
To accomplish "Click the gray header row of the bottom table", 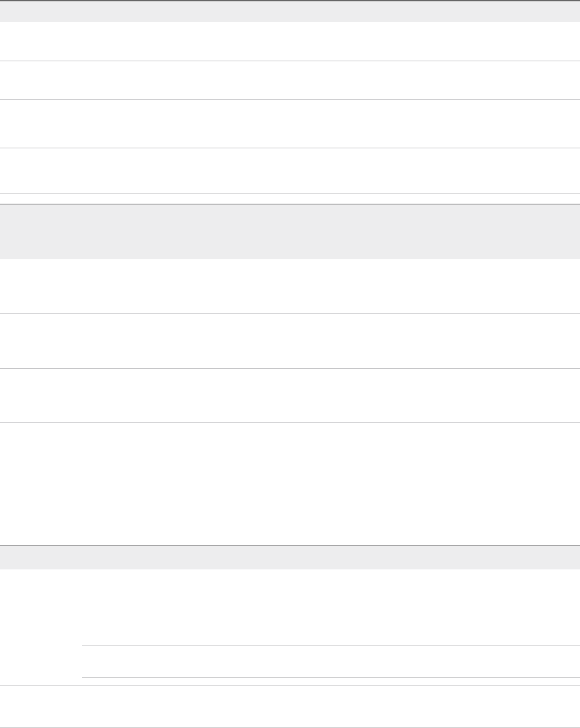I will (x=290, y=557).
